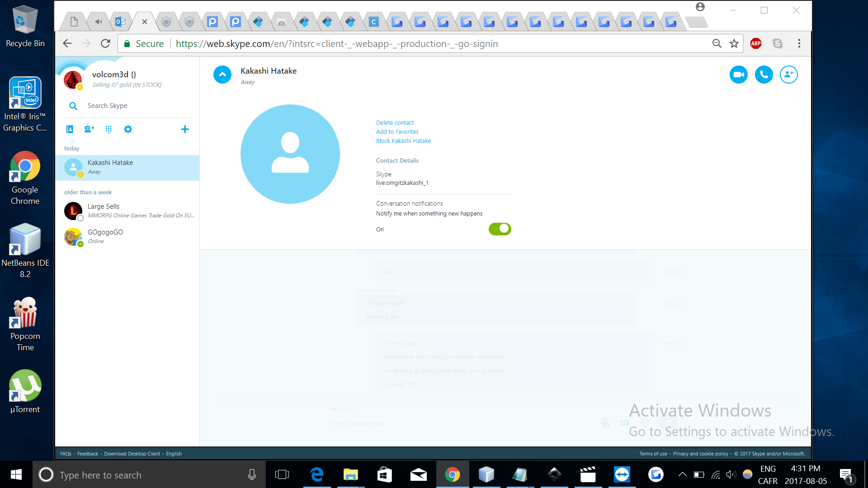
Task: Block Kakashi Hatake
Action: [403, 141]
